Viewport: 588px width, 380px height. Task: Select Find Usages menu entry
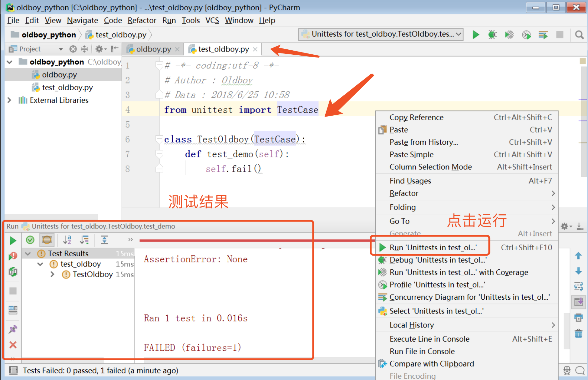[x=467, y=181]
